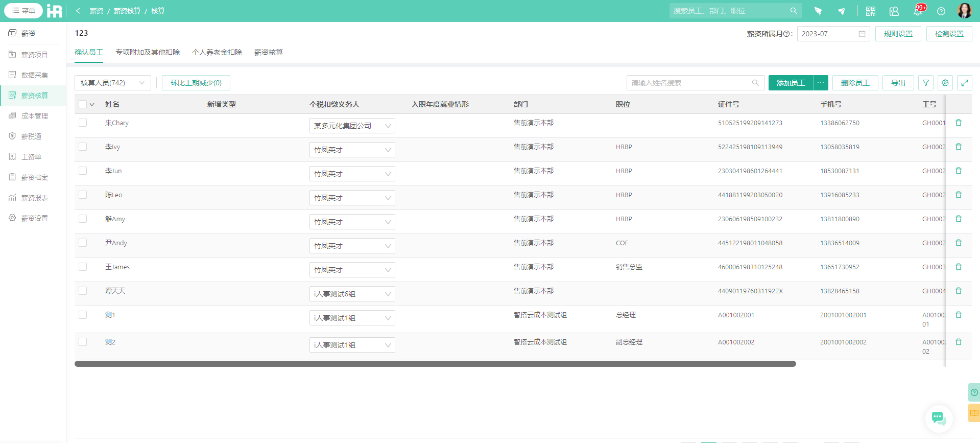The height and width of the screenshot is (443, 980).
Task: Open 成本管理 in the sidebar
Action: 34,116
